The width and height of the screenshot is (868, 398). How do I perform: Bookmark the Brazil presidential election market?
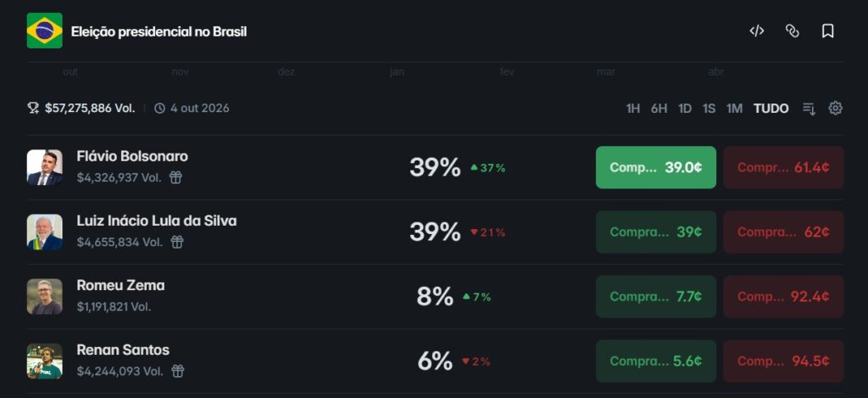[828, 31]
